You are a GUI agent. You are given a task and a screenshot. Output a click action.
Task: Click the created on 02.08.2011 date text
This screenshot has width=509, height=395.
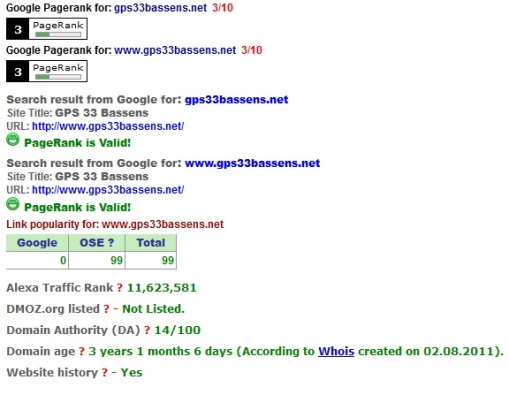pyautogui.click(x=429, y=351)
